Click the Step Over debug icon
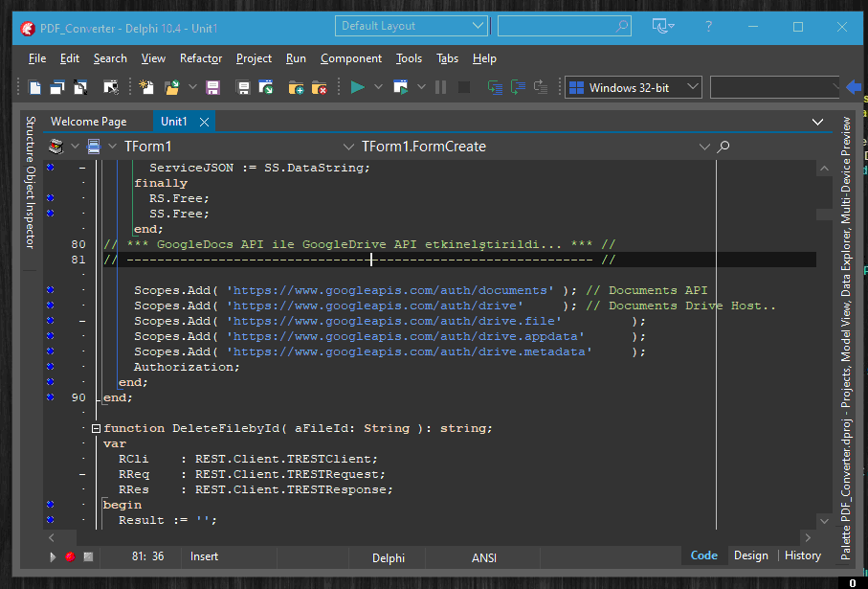The width and height of the screenshot is (868, 589). pyautogui.click(x=518, y=87)
